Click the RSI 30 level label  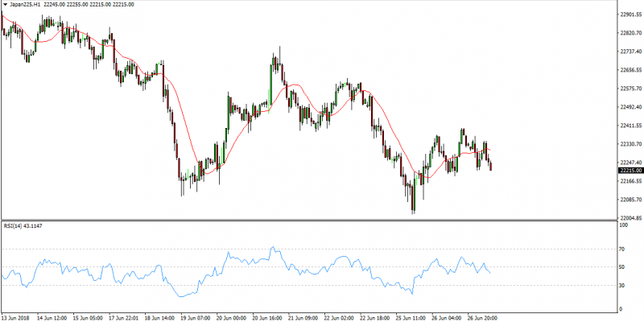coord(623,286)
